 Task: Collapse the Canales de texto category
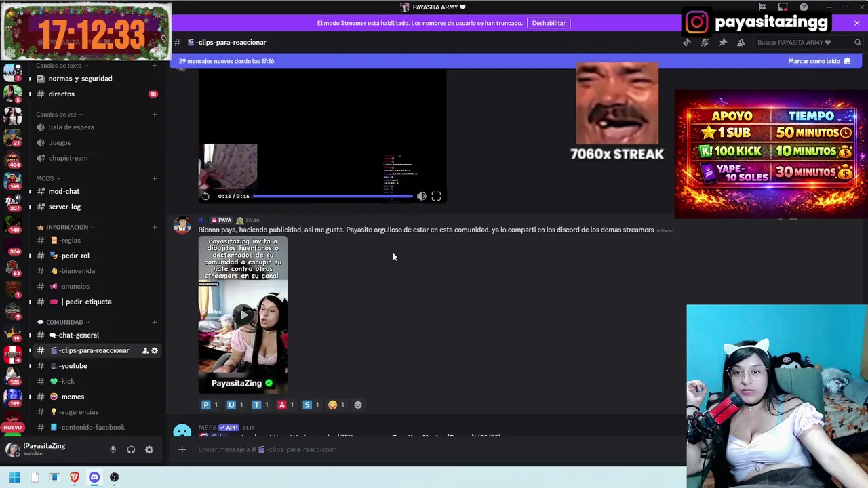pos(62,66)
